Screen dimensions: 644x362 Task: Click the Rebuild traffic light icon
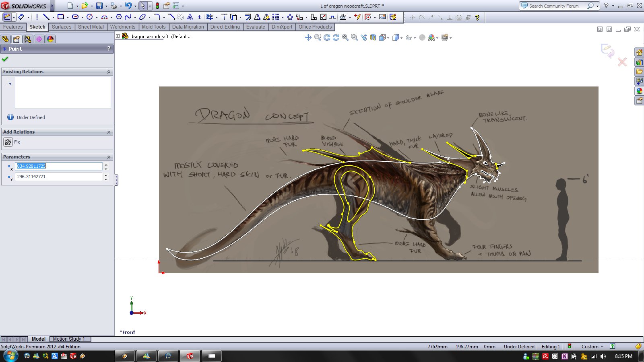coord(157,6)
